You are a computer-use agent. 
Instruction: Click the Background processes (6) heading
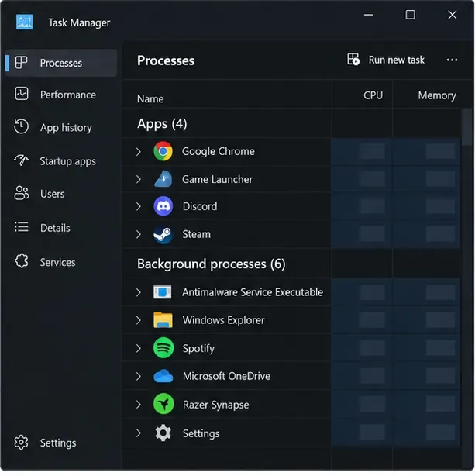click(212, 264)
